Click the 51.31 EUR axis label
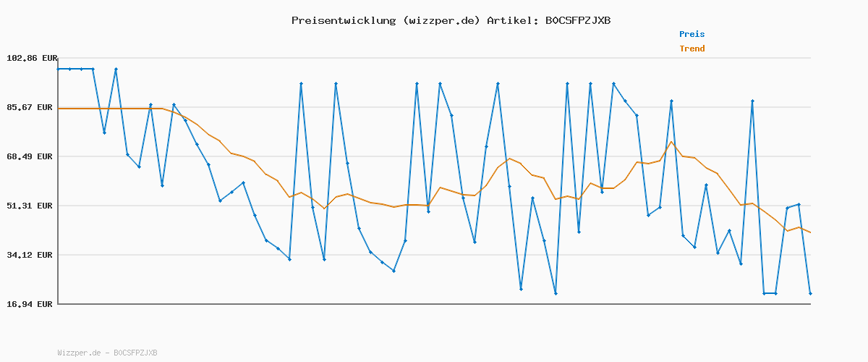Image resolution: width=868 pixels, height=362 pixels. (31, 206)
